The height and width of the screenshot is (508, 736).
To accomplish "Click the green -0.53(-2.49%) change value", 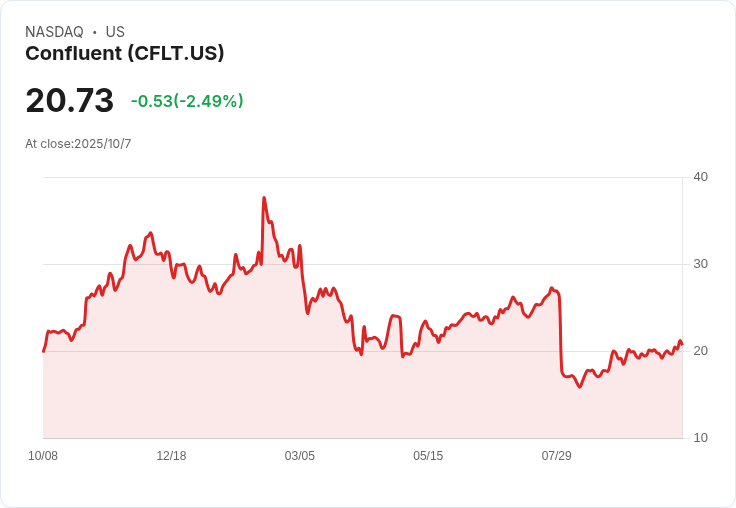I will (x=187, y=101).
